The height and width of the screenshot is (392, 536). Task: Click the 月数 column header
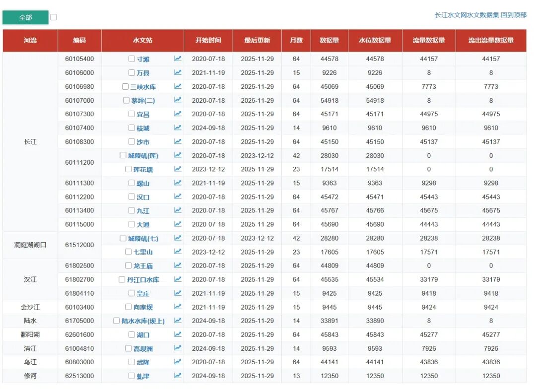tap(296, 40)
